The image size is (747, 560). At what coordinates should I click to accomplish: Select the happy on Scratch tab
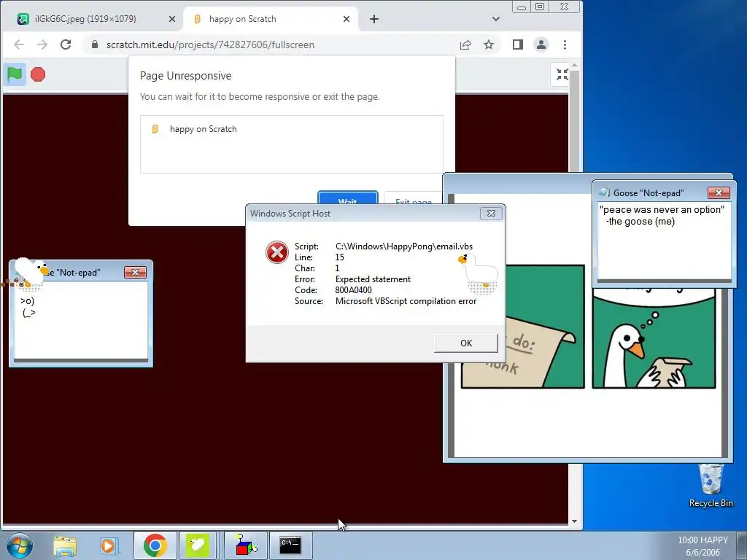pyautogui.click(x=270, y=19)
